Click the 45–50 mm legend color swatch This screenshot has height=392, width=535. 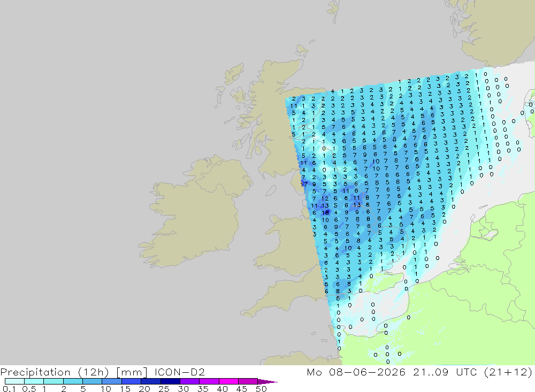pos(248,381)
